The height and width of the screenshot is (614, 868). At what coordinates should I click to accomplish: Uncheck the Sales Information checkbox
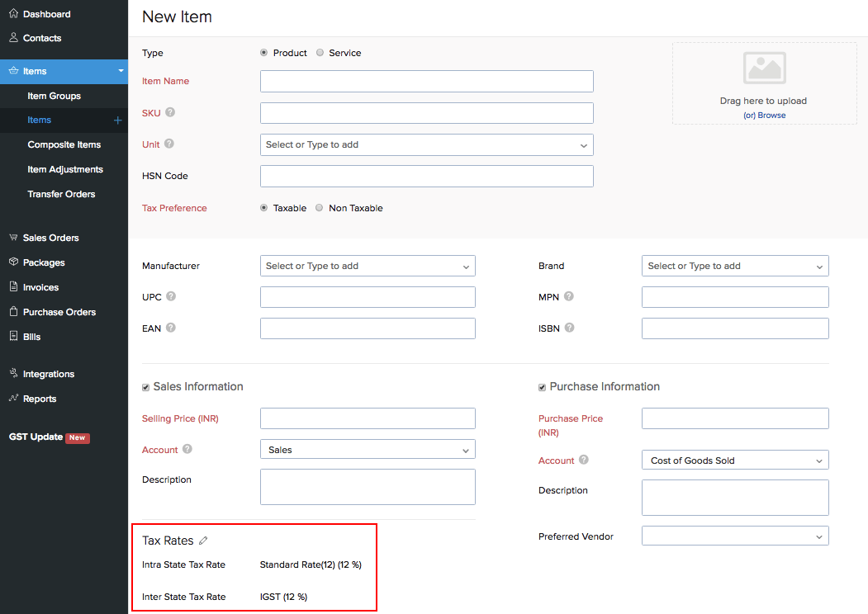pyautogui.click(x=146, y=387)
